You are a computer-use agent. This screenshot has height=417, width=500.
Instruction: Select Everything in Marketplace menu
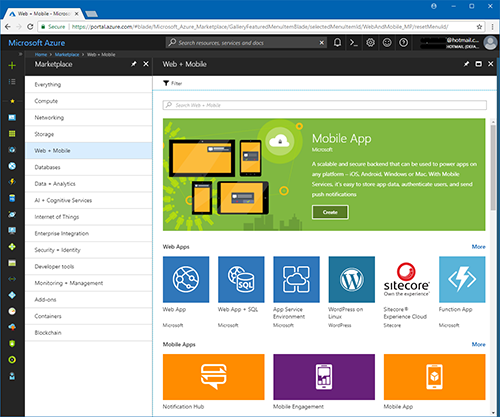tap(89, 85)
